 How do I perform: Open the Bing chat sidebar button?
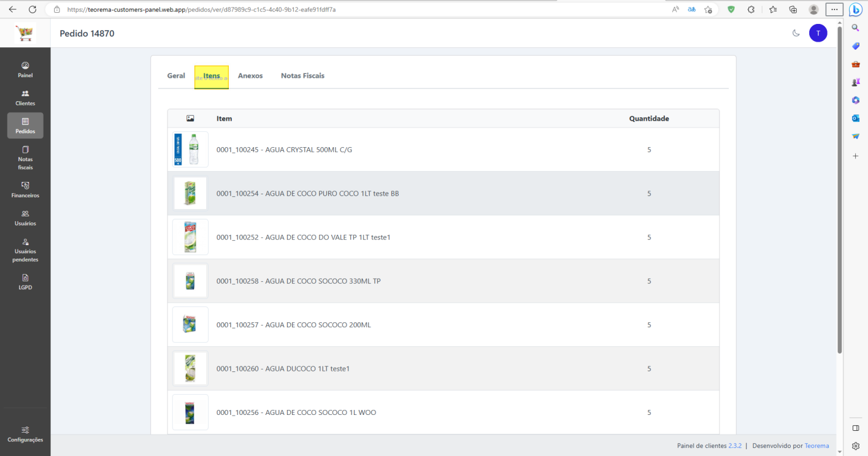[856, 9]
